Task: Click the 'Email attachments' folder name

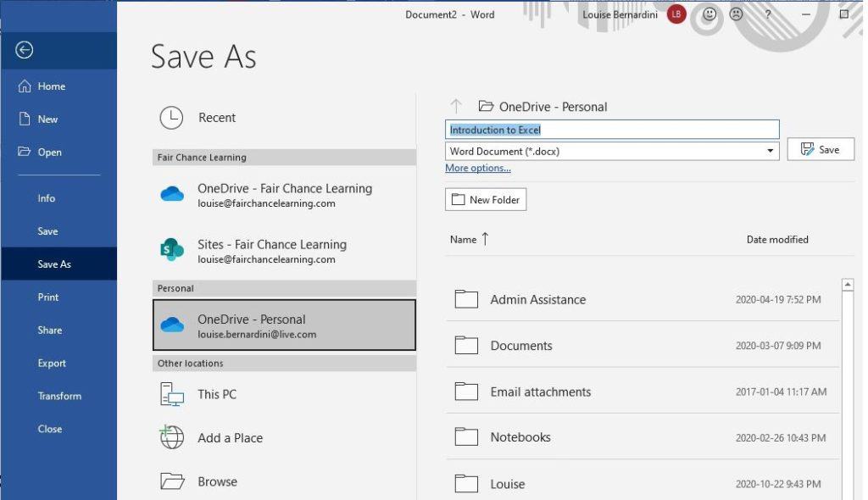Action: click(x=541, y=392)
